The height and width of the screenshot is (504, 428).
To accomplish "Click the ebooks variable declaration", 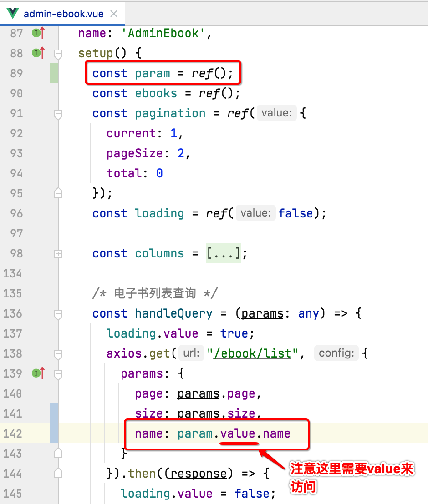I will (x=156, y=93).
